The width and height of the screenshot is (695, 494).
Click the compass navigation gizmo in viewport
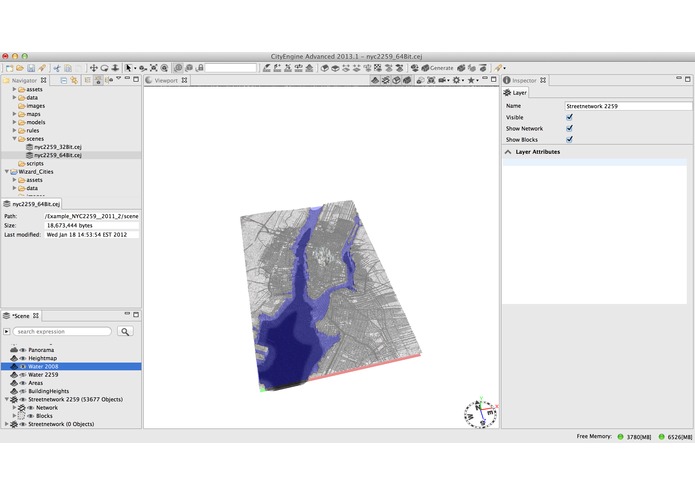(x=480, y=412)
